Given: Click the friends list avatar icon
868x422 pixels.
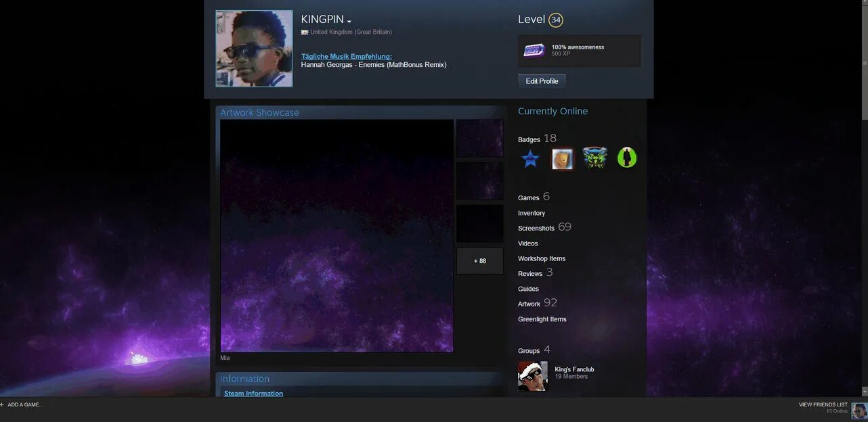Looking at the screenshot, I should point(859,410).
